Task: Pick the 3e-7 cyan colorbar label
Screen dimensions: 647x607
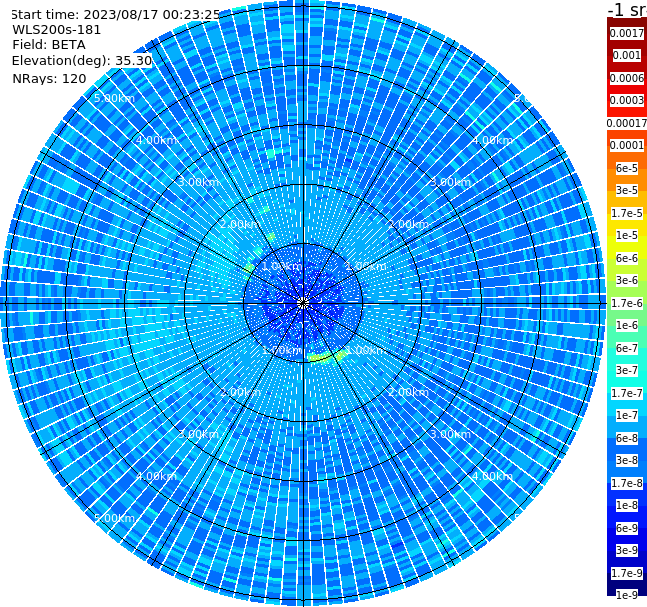Action: tap(627, 370)
